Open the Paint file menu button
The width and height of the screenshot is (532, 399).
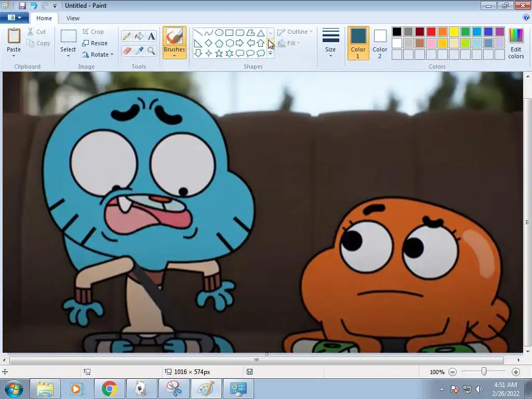14,18
